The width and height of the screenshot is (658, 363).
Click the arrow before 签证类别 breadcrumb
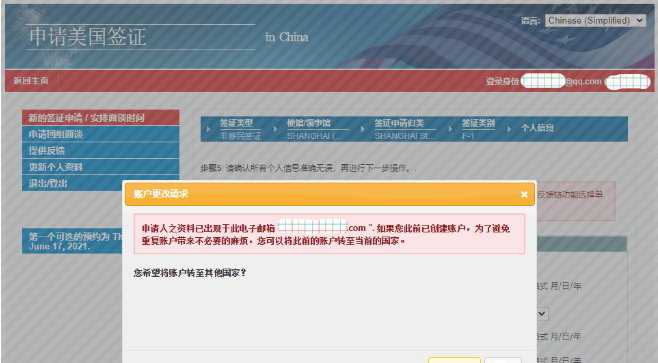[x=450, y=129]
